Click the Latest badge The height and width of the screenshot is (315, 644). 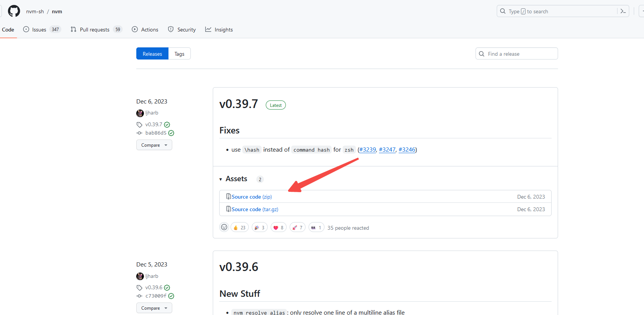pyautogui.click(x=276, y=105)
